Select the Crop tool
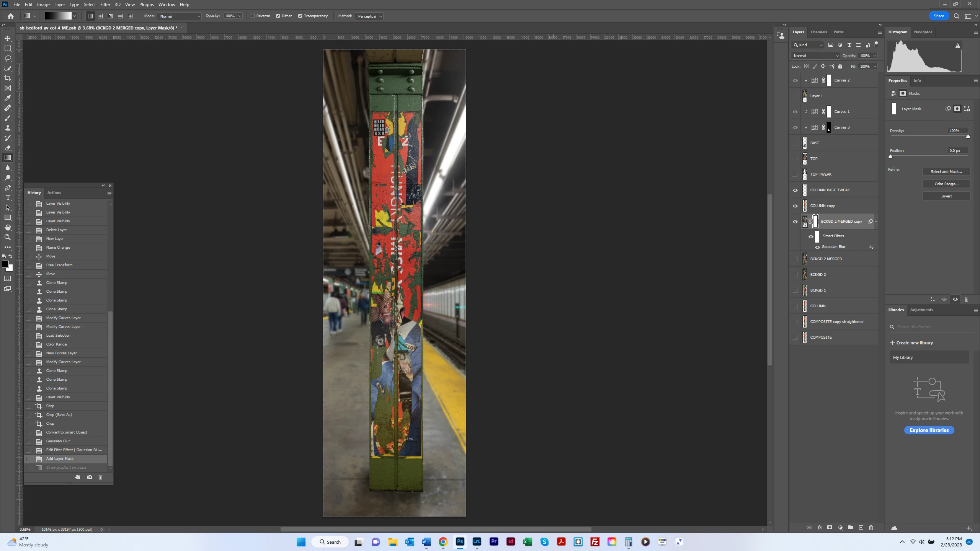 [8, 78]
